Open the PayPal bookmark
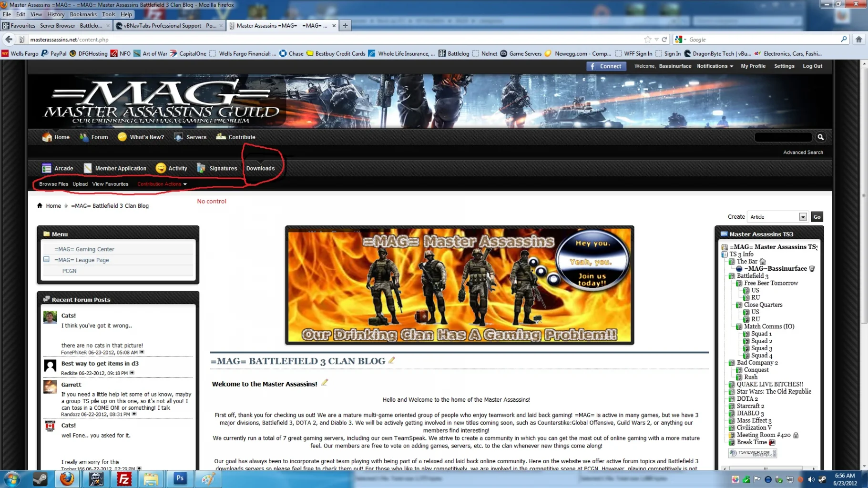The width and height of the screenshot is (868, 488). coord(54,53)
